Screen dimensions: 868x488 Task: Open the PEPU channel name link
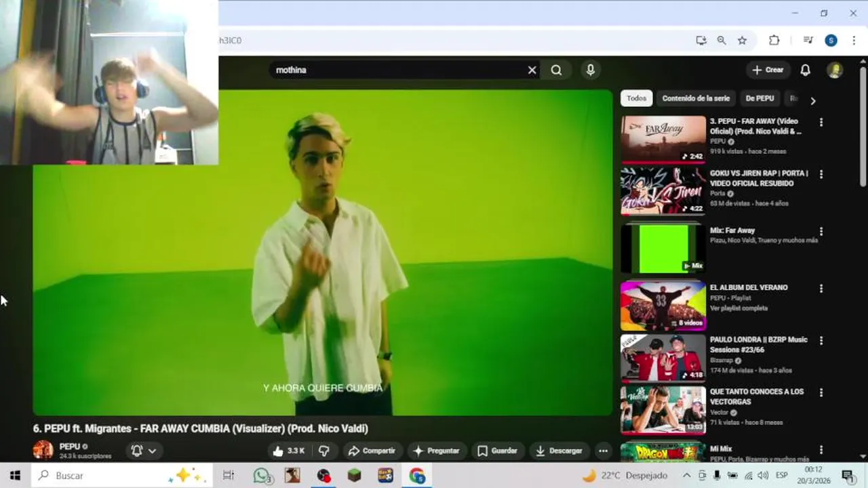coord(69,447)
